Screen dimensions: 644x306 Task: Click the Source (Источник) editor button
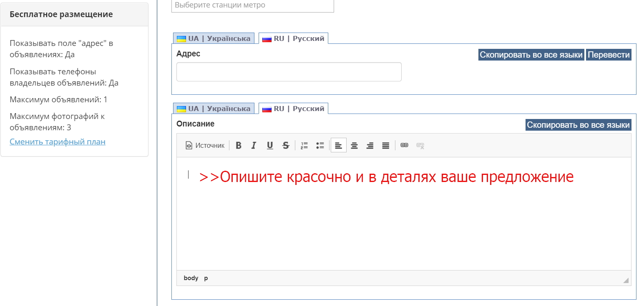click(x=205, y=145)
